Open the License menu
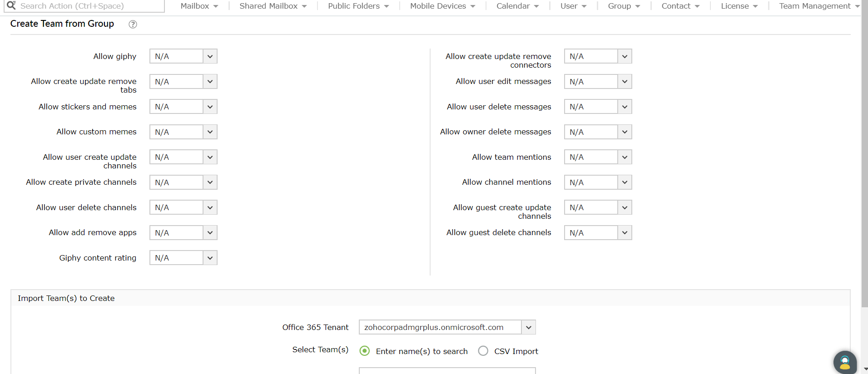This screenshot has height=374, width=868. pos(739,6)
